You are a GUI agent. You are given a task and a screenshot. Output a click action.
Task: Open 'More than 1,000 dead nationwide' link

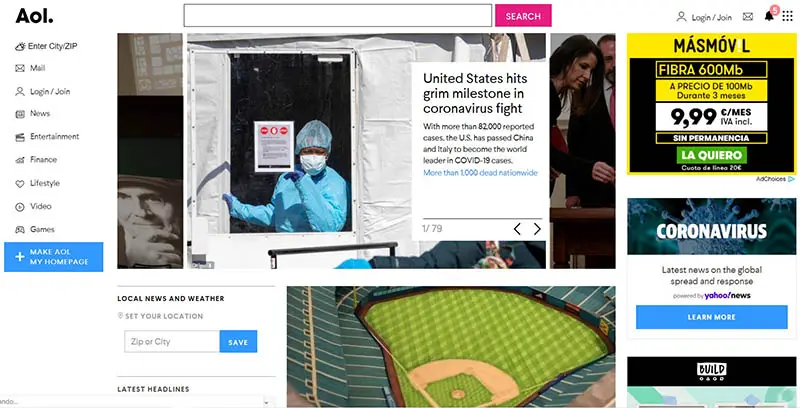(x=480, y=173)
